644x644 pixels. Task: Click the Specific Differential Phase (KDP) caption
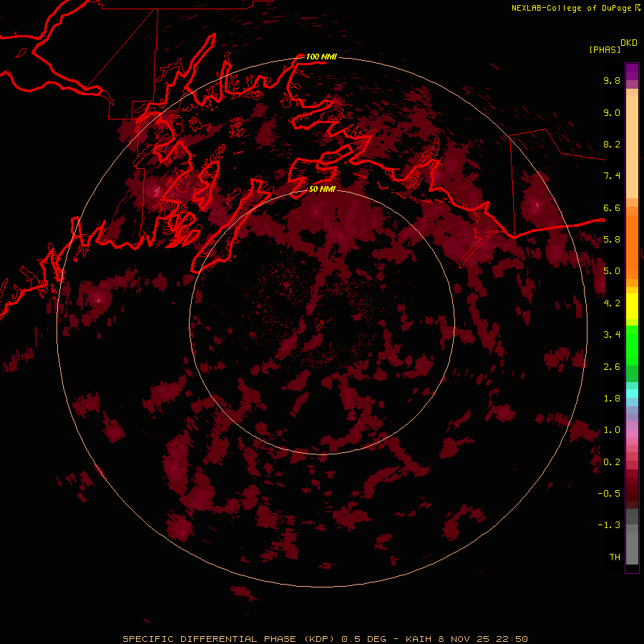(230, 639)
